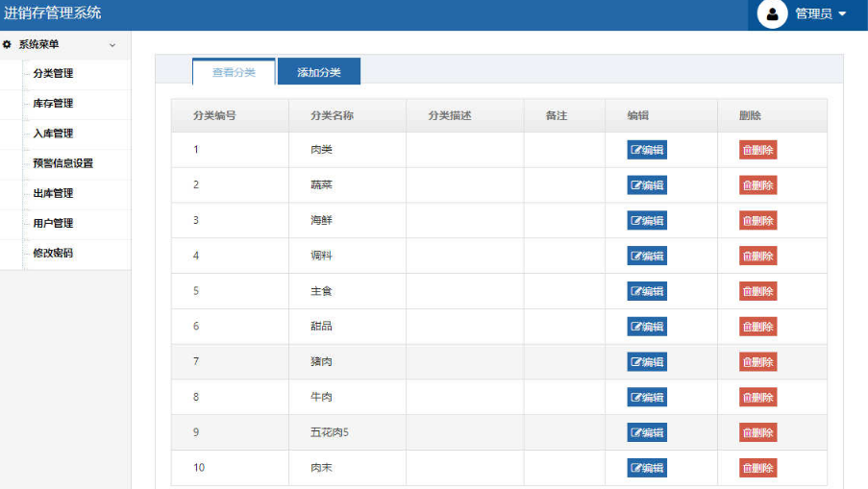
Task: Open the 管理员 dropdown menu
Action: coord(820,14)
